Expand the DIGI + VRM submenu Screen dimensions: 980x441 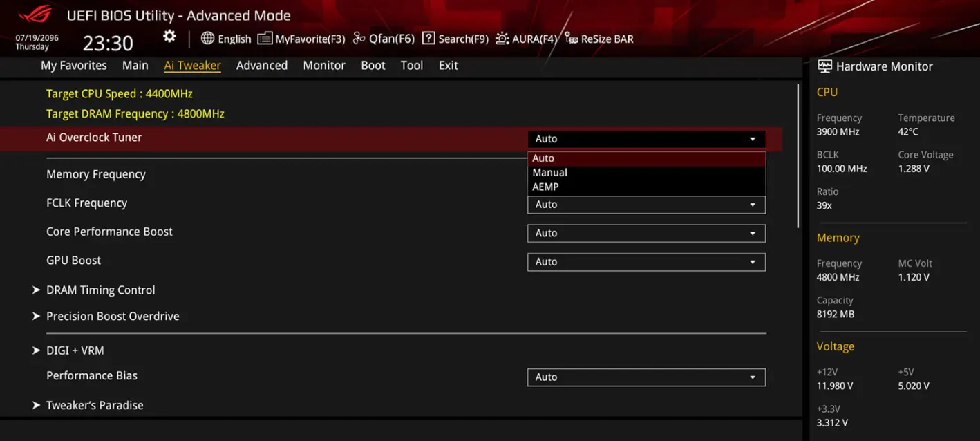(75, 351)
